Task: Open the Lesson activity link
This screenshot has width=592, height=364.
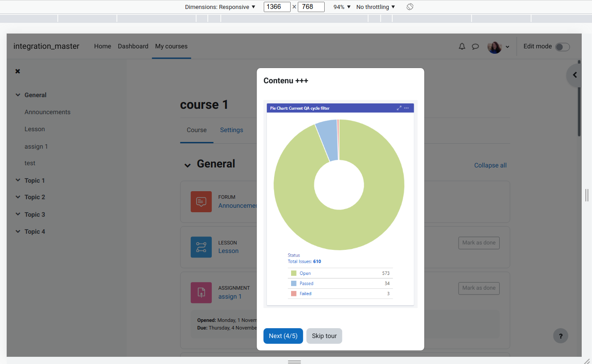Action: click(x=228, y=251)
